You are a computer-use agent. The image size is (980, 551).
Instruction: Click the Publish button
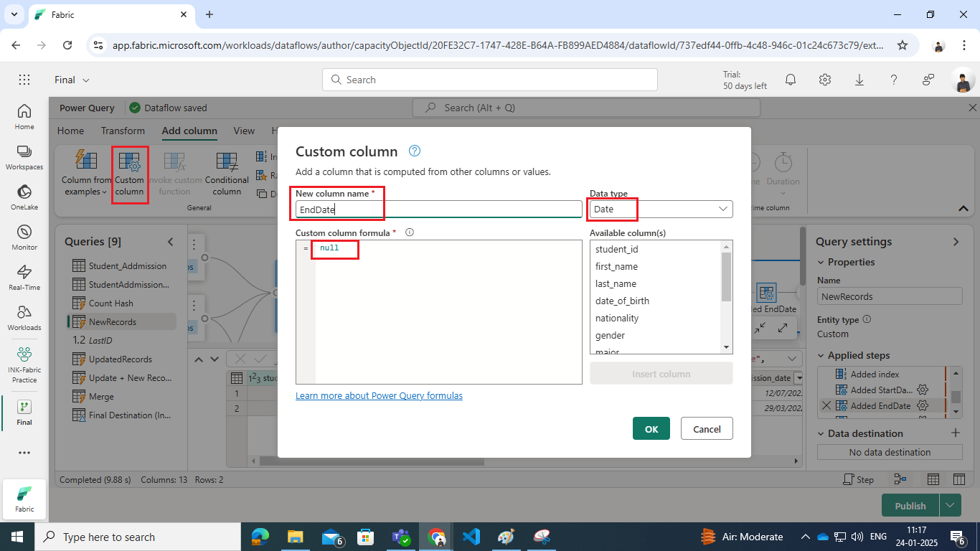click(910, 505)
